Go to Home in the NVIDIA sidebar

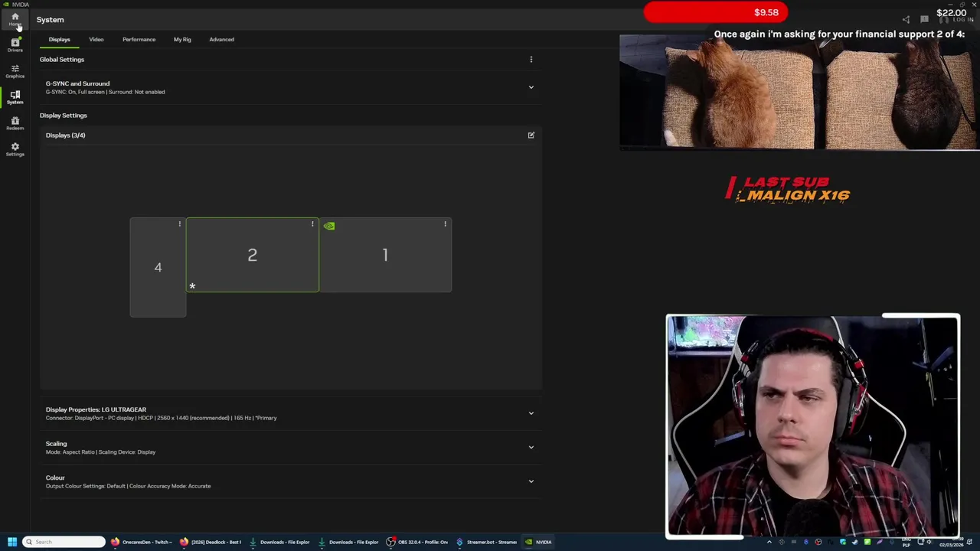[x=15, y=19]
